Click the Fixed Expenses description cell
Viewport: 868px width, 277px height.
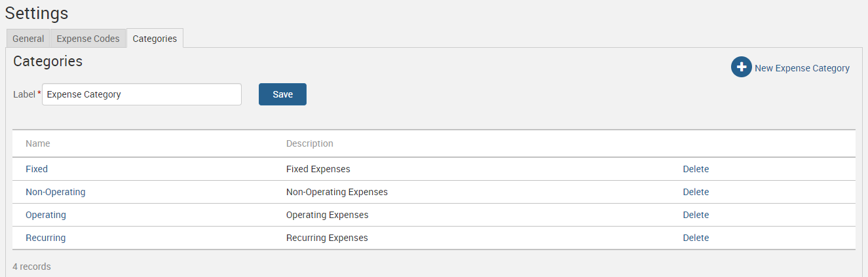tap(318, 169)
